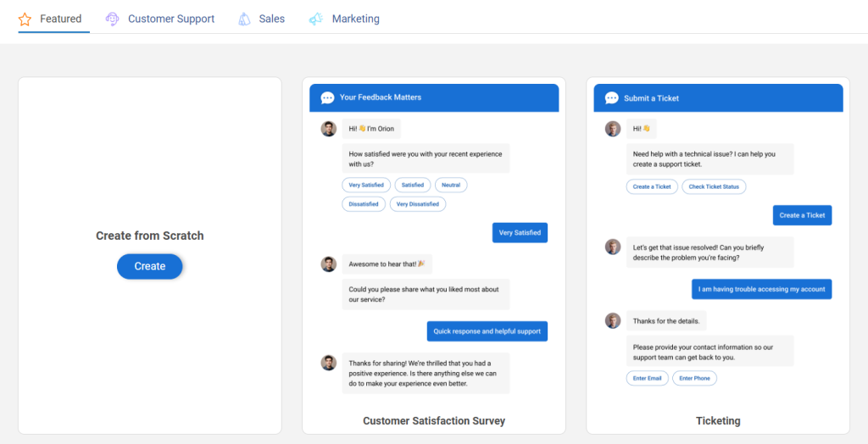Open the Ticketing template card

click(718, 420)
